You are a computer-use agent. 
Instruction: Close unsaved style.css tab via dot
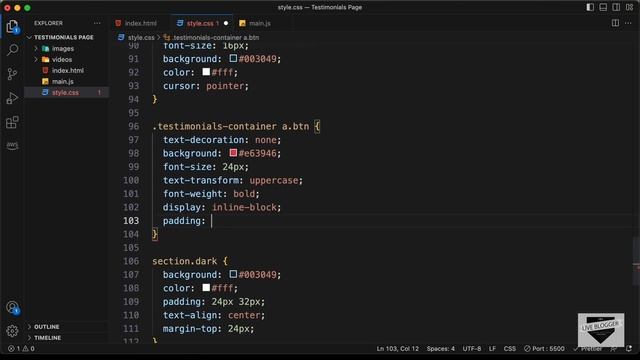pos(226,23)
